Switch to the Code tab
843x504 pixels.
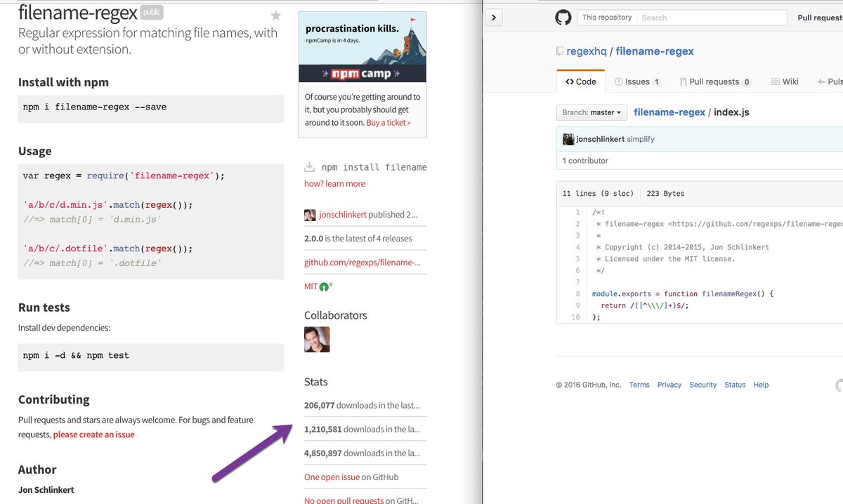point(581,81)
